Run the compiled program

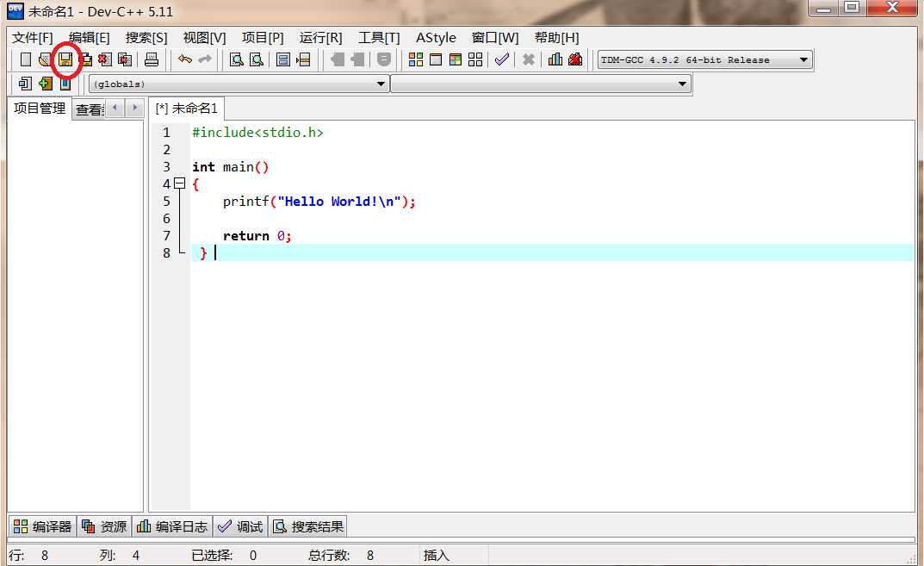(x=436, y=59)
